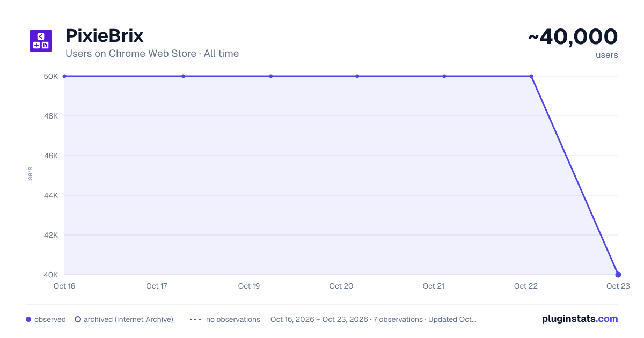Click the observed legend dot
Viewport: 644px width, 338px height.
[x=28, y=319]
